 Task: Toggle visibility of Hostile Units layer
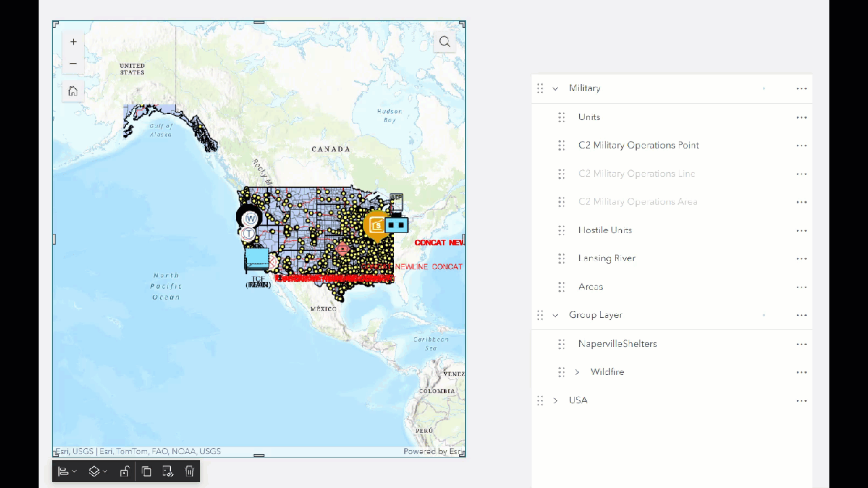pyautogui.click(x=605, y=230)
